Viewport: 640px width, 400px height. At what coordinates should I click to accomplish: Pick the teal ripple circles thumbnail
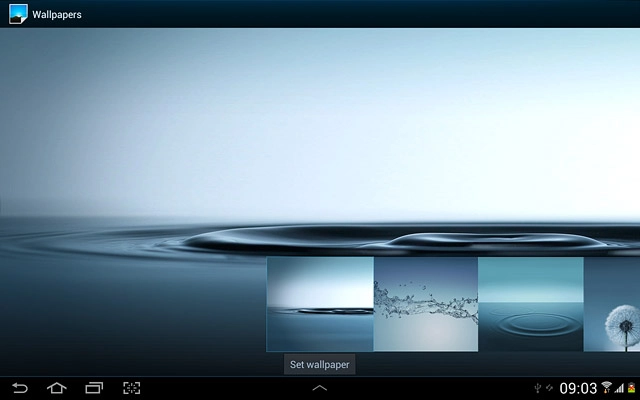point(530,304)
